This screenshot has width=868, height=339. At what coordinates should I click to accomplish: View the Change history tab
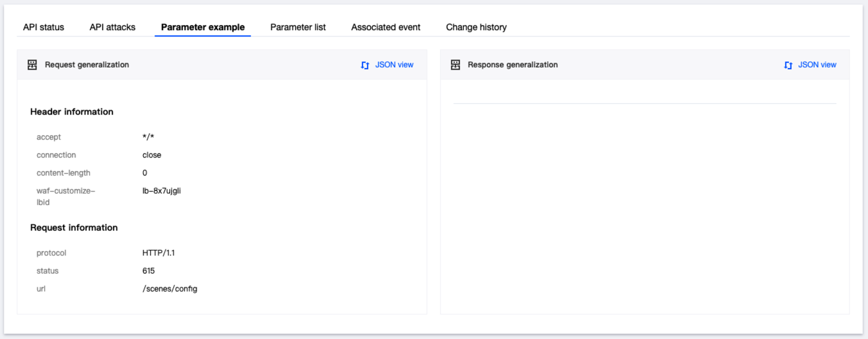pos(476,28)
